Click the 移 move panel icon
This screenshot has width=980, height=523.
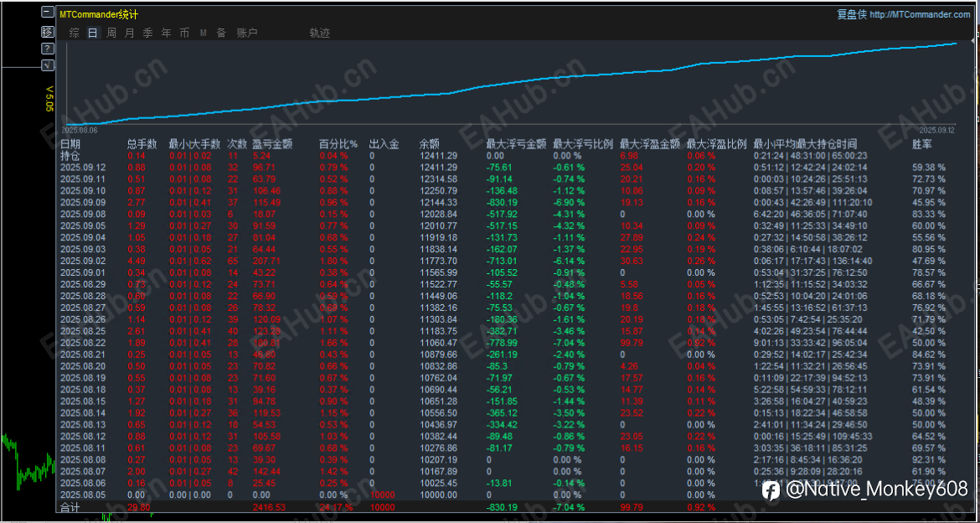(x=47, y=31)
